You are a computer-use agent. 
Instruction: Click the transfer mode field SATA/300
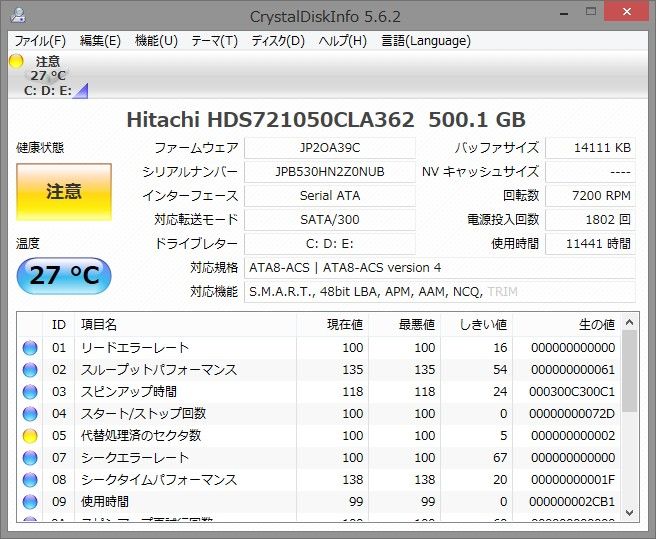330,220
